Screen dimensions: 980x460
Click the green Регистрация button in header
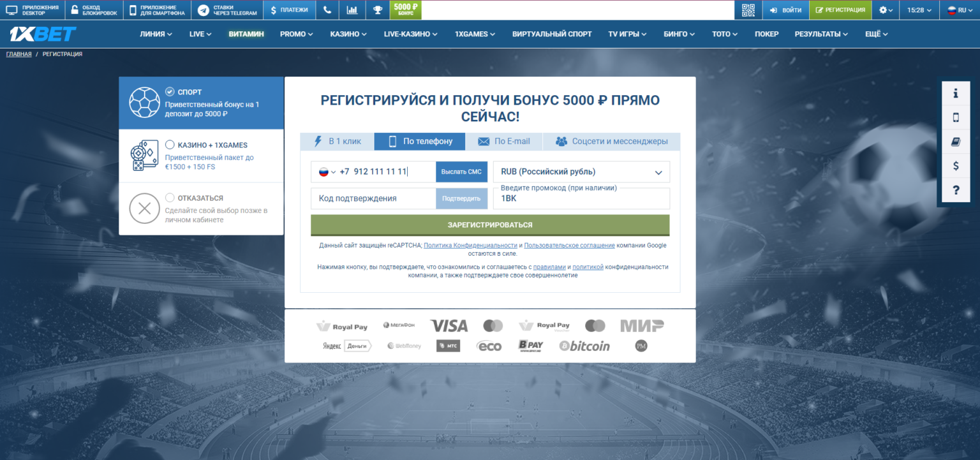pos(840,10)
